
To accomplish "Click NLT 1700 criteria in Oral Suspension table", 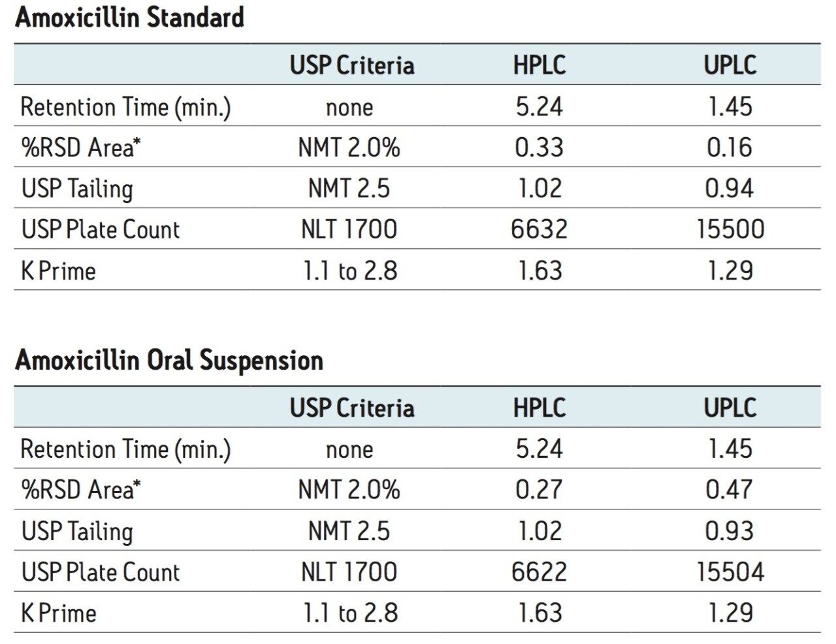I will tap(349, 572).
